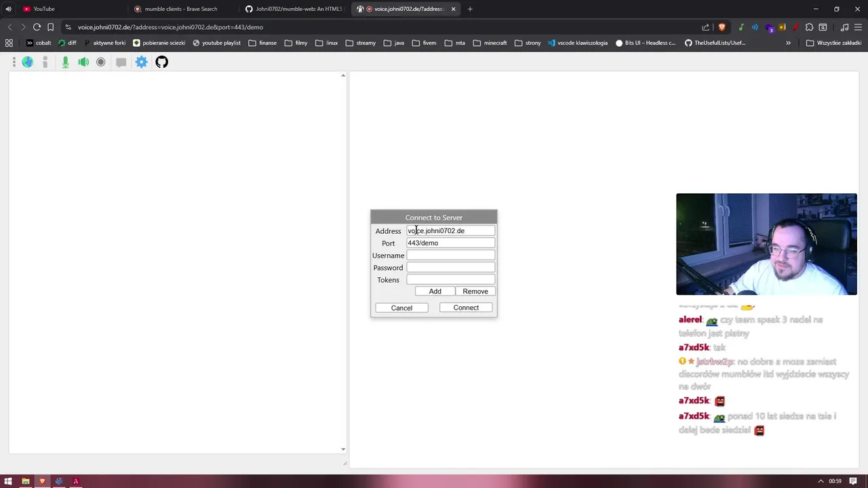Expand the finanse bookmark folder
868x488 pixels.
262,43
